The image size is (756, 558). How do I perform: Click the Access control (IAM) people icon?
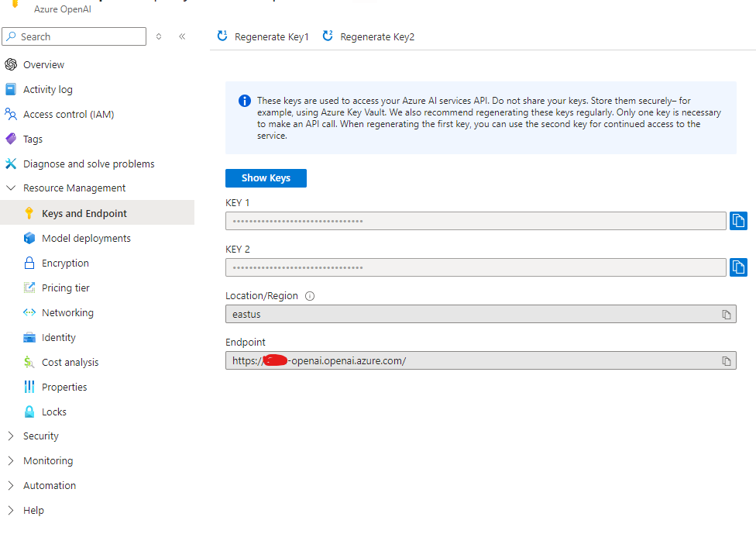tap(11, 114)
